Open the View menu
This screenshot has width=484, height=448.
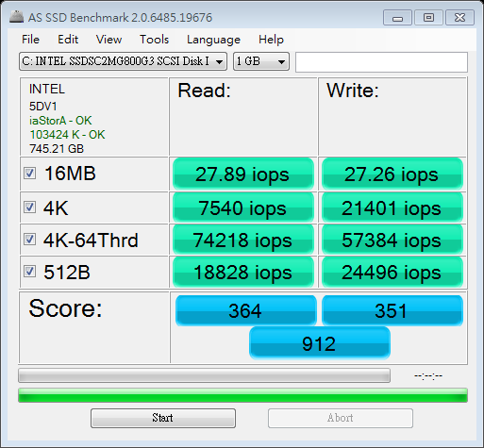(x=108, y=40)
